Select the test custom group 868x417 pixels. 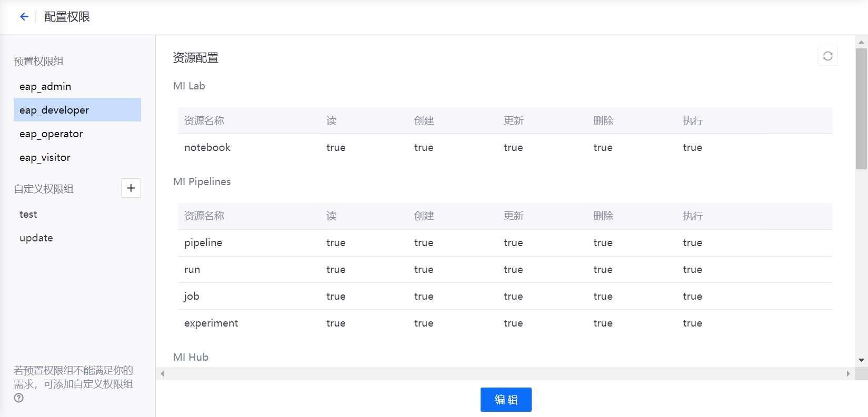tap(77, 214)
